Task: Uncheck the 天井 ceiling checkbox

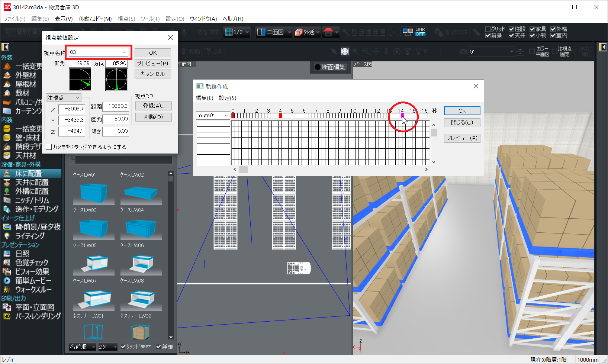Action: [512, 35]
